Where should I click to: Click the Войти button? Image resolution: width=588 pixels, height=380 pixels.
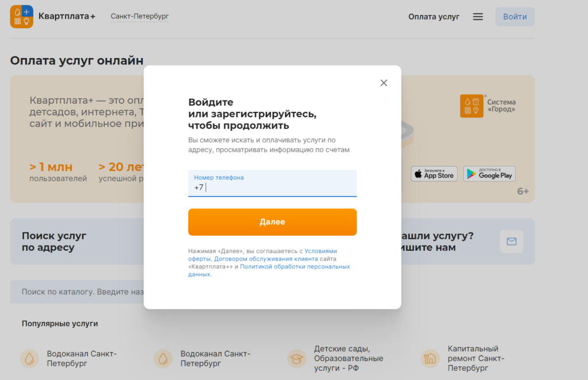tap(515, 17)
